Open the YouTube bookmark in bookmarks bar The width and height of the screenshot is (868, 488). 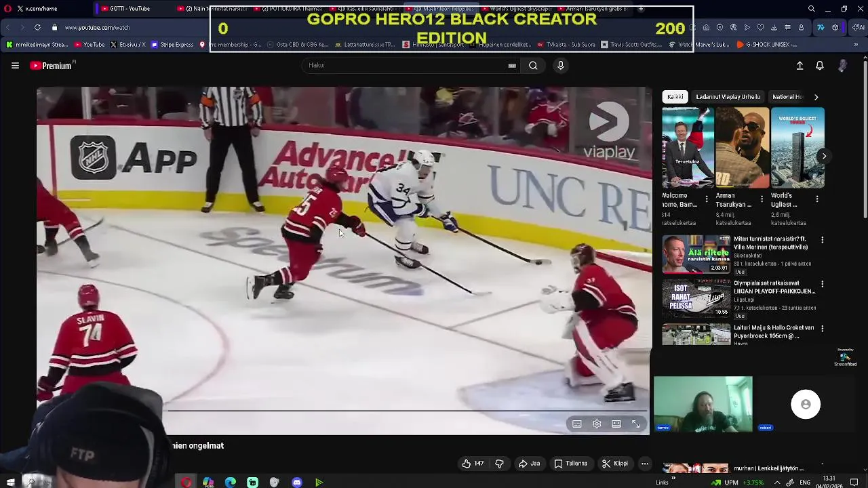(90, 45)
